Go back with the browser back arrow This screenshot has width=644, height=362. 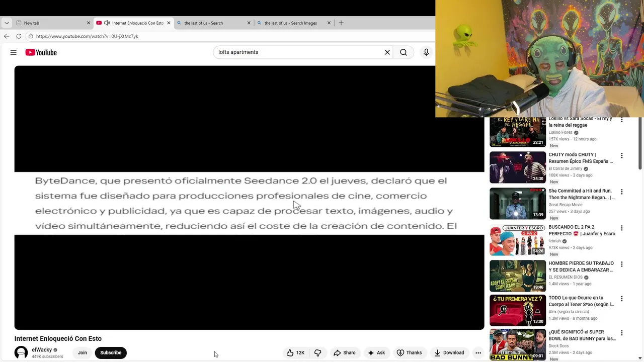pos(7,36)
